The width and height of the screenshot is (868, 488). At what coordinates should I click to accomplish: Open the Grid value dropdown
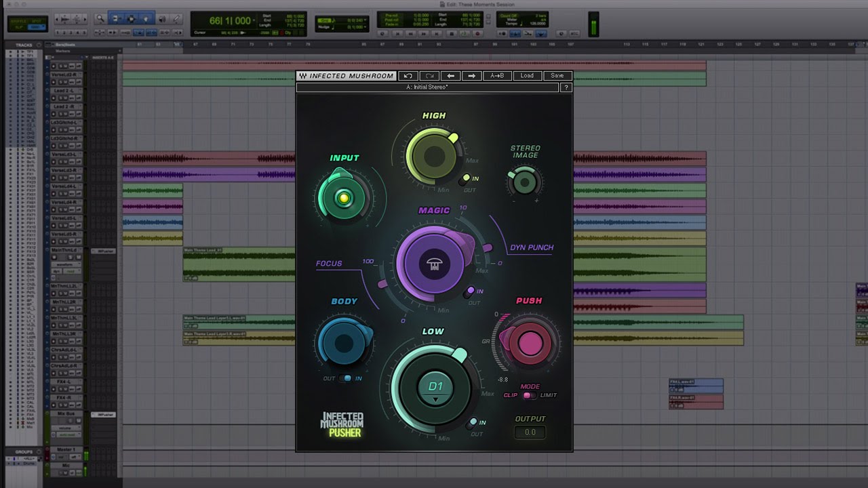click(366, 20)
